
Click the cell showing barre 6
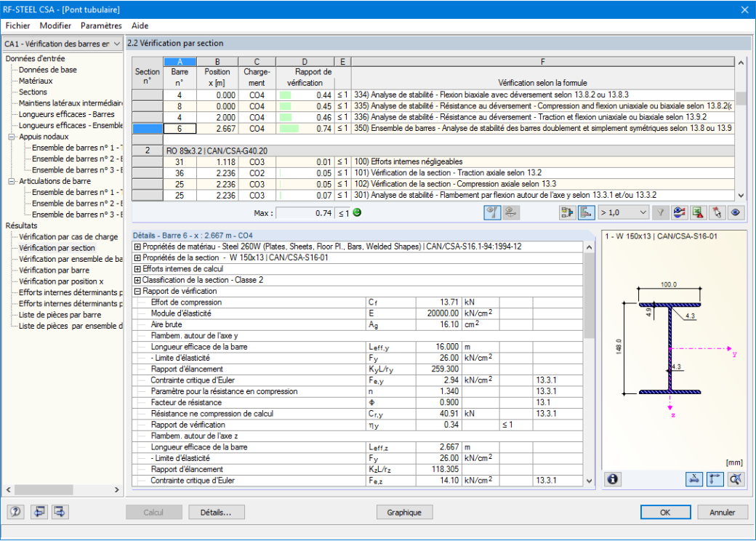pyautogui.click(x=180, y=129)
